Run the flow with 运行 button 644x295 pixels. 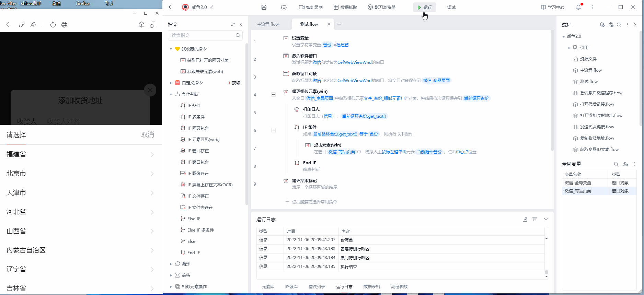coord(424,7)
